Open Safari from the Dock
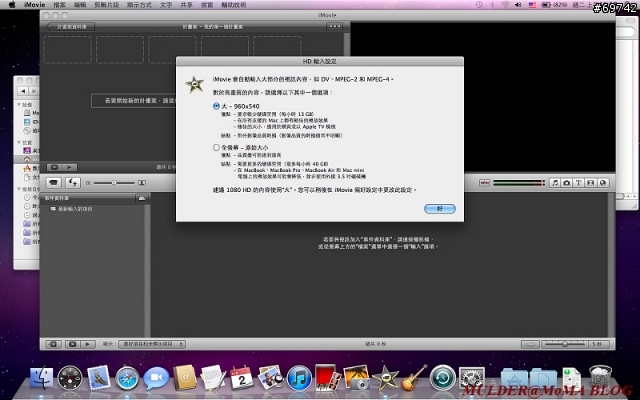This screenshot has width=640, height=400. click(x=127, y=378)
